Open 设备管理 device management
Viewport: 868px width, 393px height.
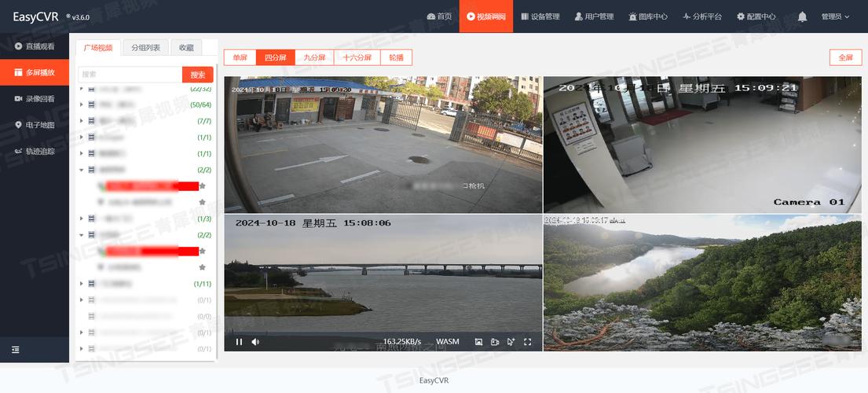point(540,17)
